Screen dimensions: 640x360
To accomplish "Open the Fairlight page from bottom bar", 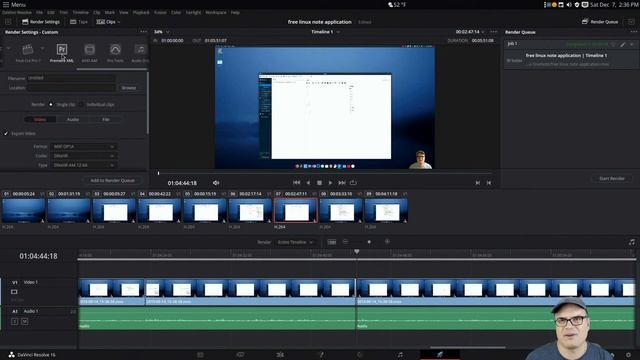I will [x=400, y=355].
